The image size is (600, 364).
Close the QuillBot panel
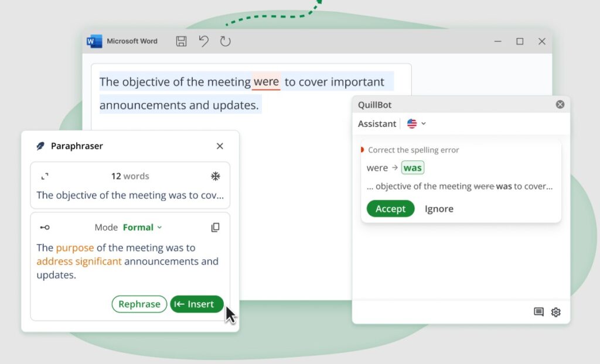560,104
